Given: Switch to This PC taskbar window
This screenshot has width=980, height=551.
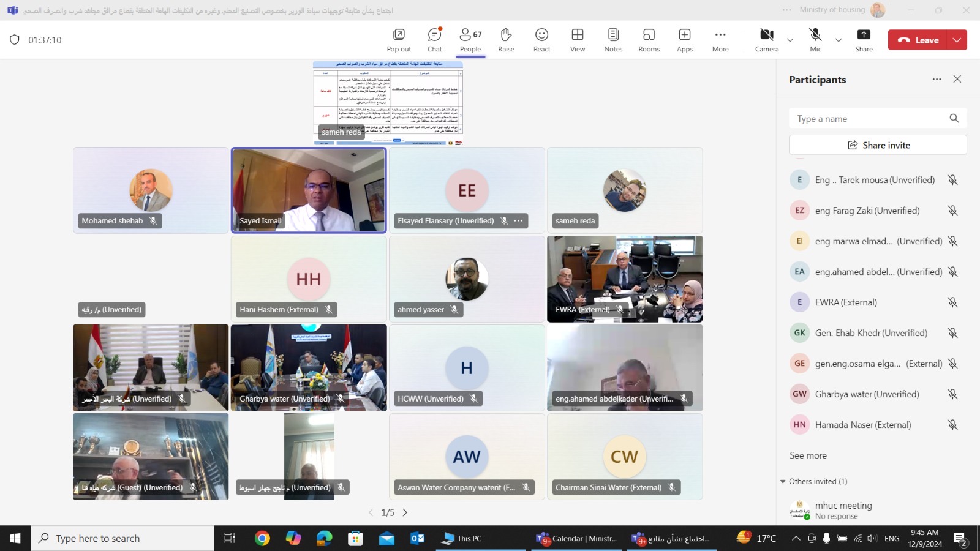Looking at the screenshot, I should [482, 538].
